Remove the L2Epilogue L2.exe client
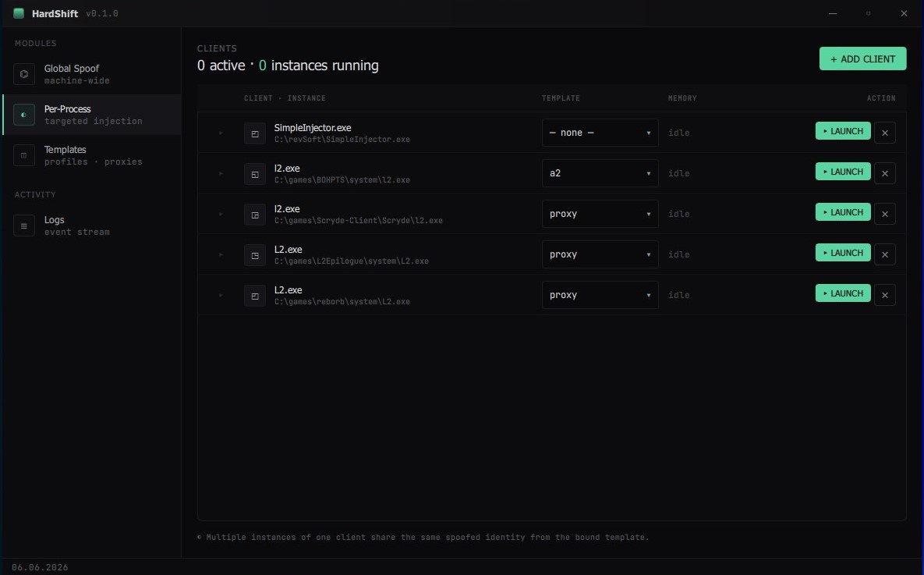This screenshot has height=575, width=924. (884, 255)
